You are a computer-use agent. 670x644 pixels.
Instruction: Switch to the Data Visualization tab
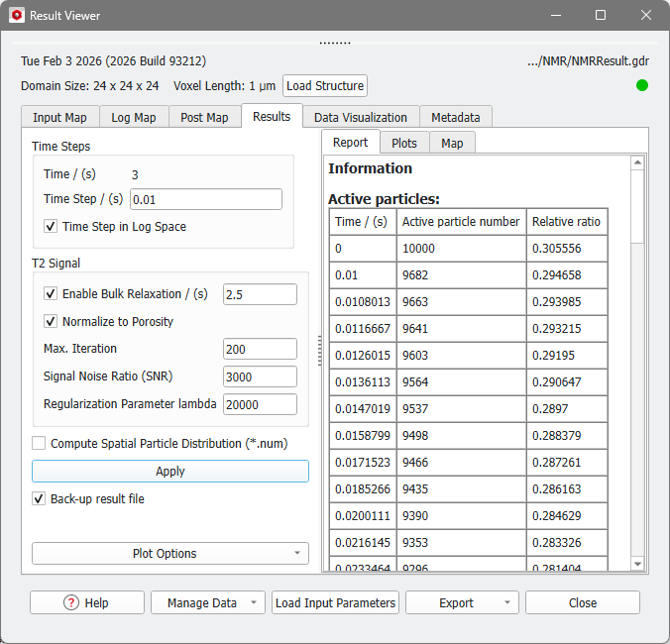tap(360, 117)
